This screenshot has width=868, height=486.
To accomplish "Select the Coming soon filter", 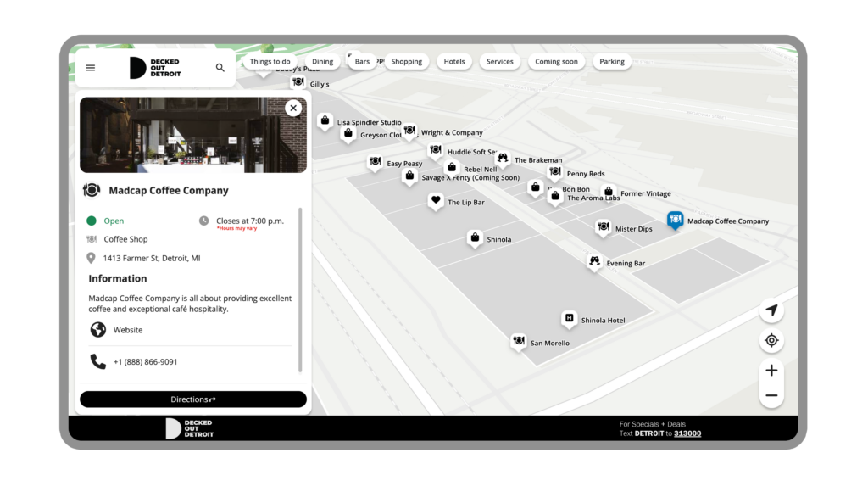I will (556, 62).
